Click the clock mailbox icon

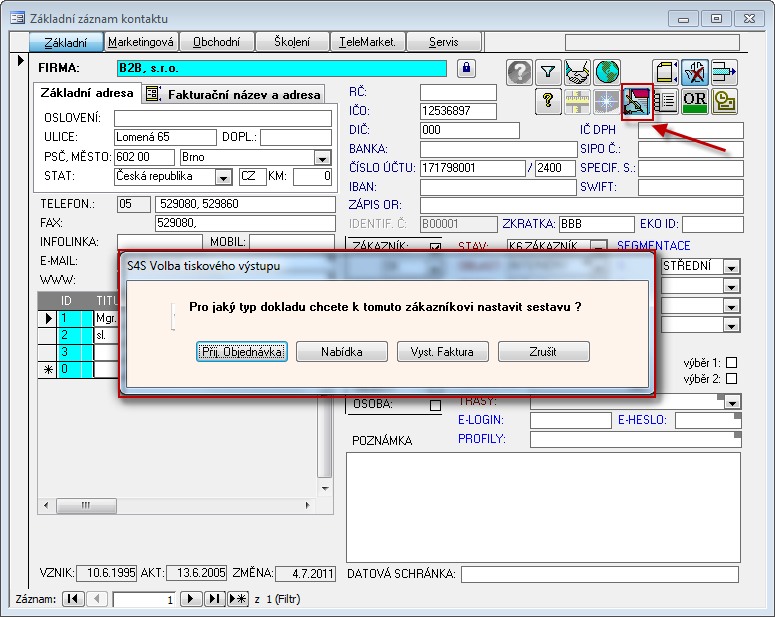coord(724,101)
